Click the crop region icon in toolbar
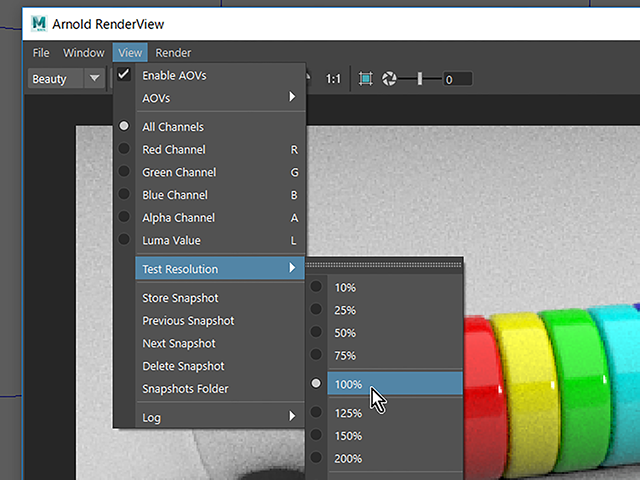Image resolution: width=640 pixels, height=480 pixels. (x=366, y=79)
